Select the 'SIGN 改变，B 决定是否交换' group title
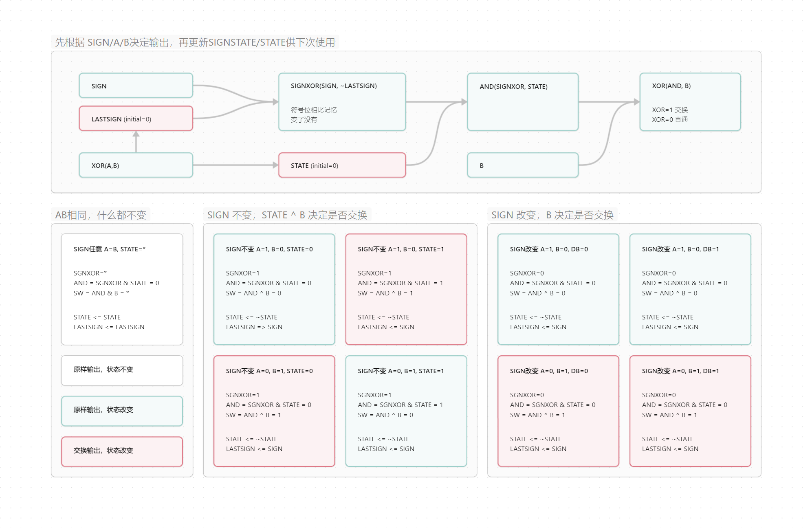This screenshot has height=528, width=812. (x=552, y=215)
